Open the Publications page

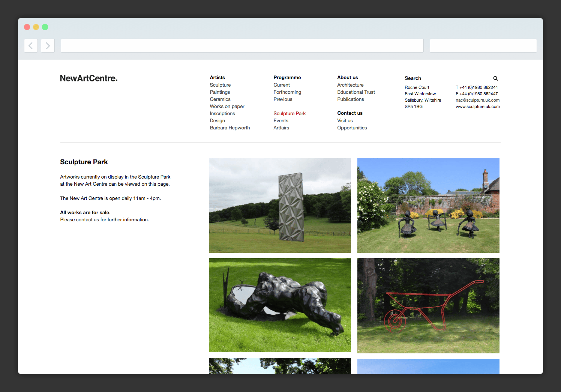click(x=351, y=99)
